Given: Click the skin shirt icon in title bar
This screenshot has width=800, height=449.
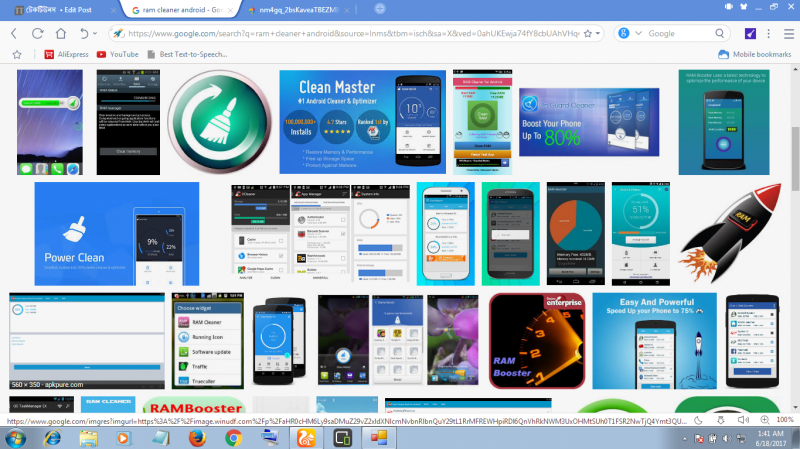Looking at the screenshot, I should click(743, 7).
